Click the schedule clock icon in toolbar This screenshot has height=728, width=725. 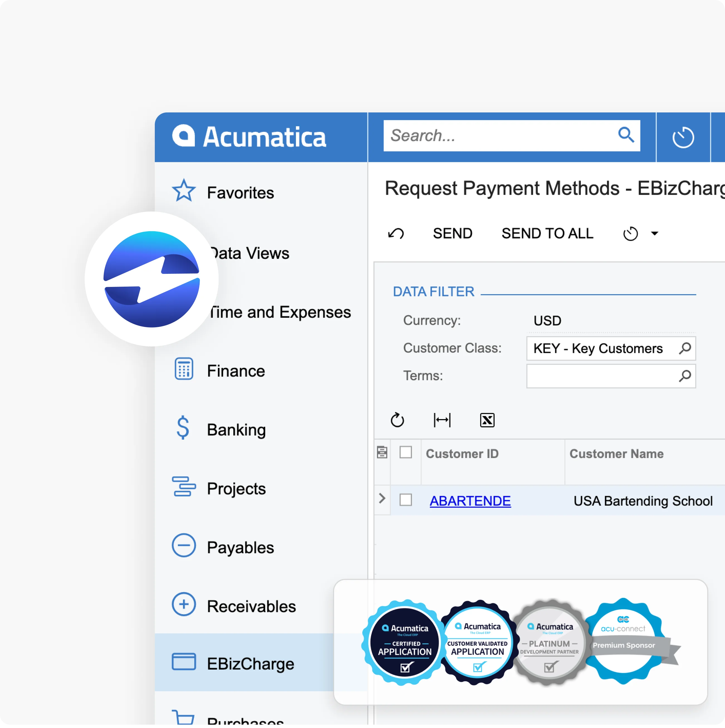click(x=630, y=234)
